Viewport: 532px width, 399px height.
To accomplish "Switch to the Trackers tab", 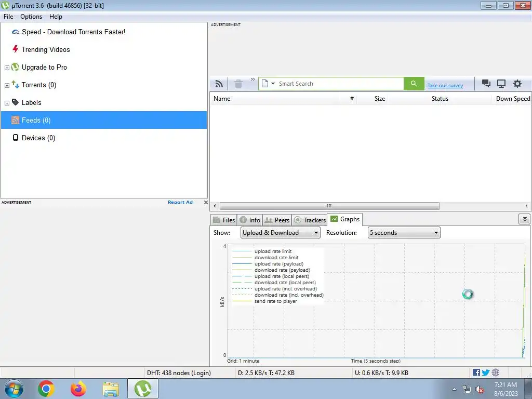I will 310,220.
